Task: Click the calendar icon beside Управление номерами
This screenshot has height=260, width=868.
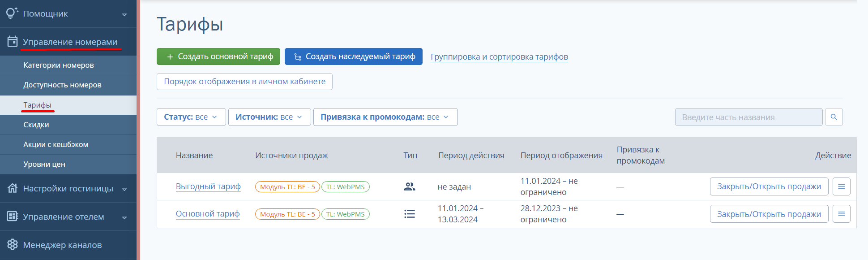Action: tap(13, 41)
